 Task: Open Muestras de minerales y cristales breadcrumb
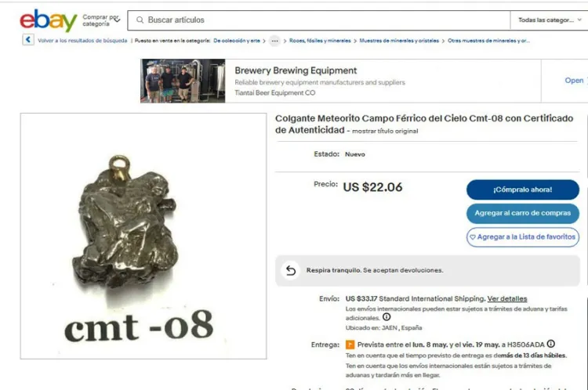[399, 41]
